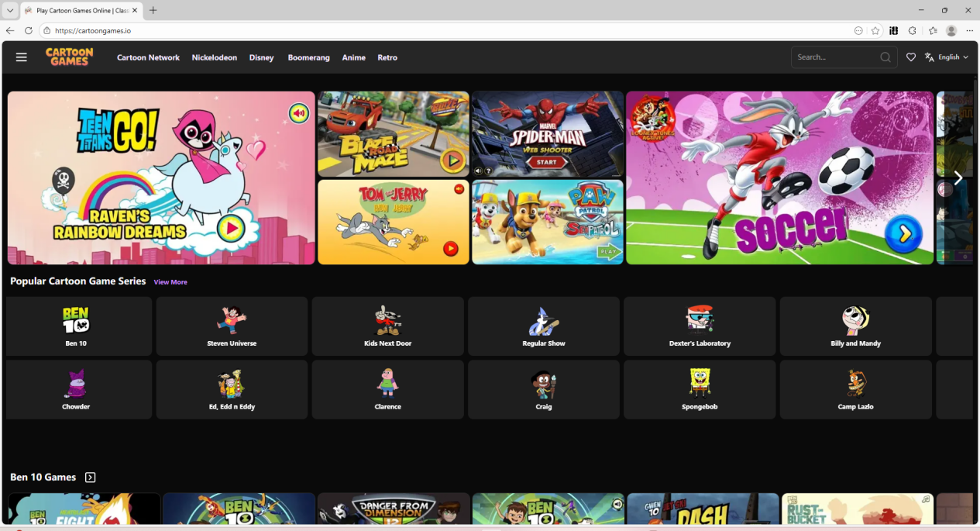Open the Spider-Man Web Shooter thumbnail
Viewport: 980px width, 531px height.
click(548, 134)
